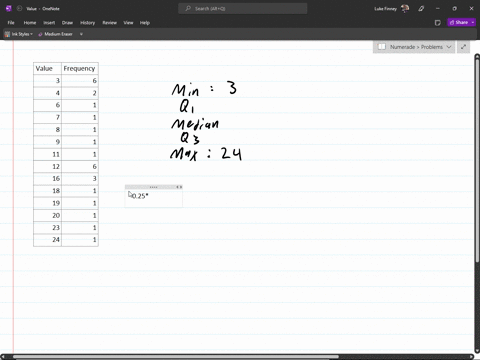Click the Frequency column header cell
This screenshot has width=480, height=360.
click(80, 68)
